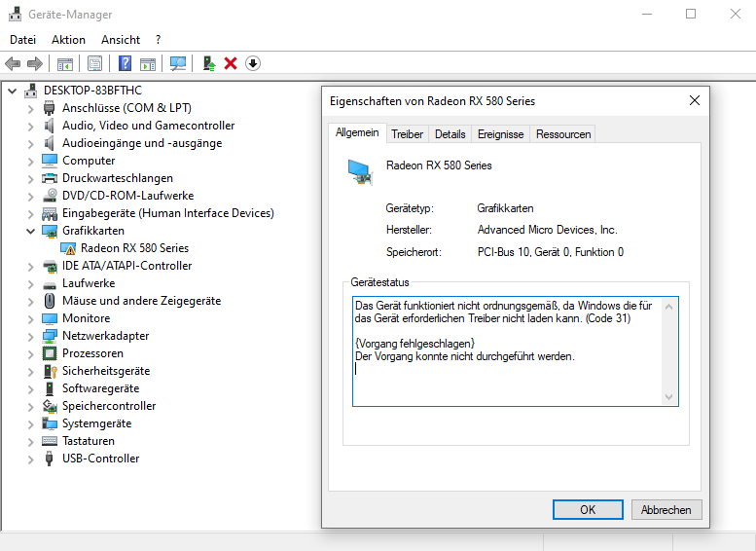Click the Back arrow toolbar icon
This screenshot has width=756, height=551.
(13, 63)
